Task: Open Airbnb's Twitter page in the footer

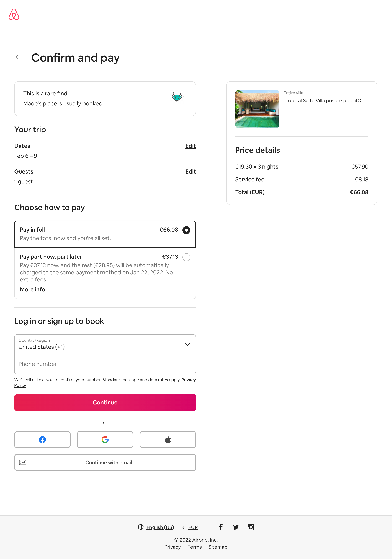Action: tap(236, 527)
